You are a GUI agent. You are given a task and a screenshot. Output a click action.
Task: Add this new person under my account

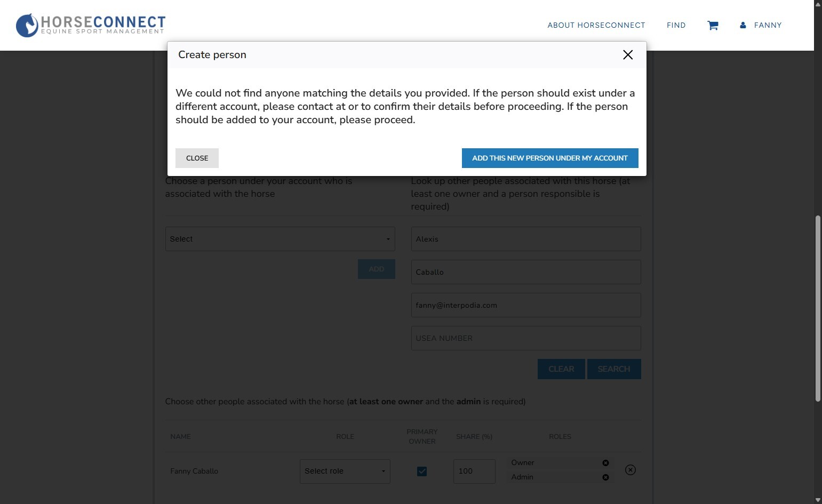[549, 158]
